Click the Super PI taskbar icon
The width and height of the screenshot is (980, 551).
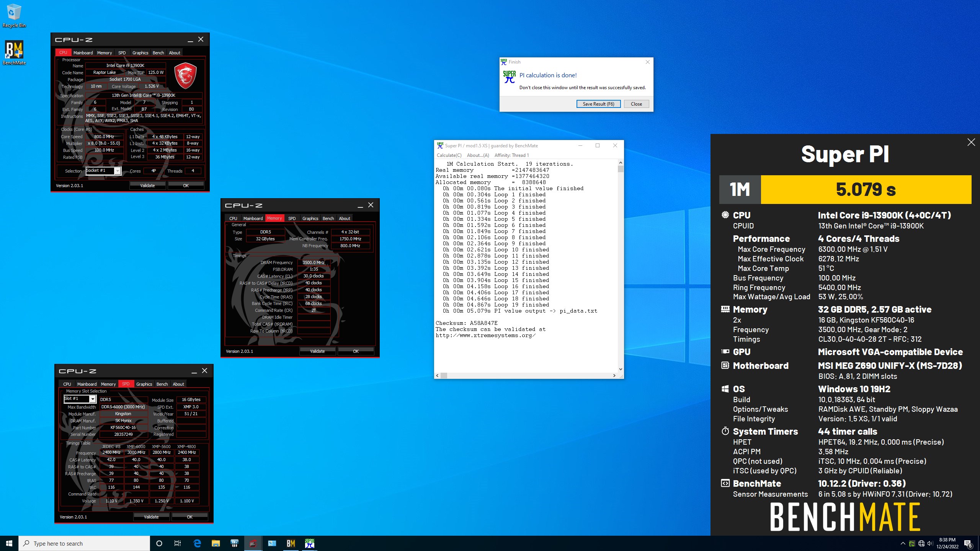coord(309,543)
